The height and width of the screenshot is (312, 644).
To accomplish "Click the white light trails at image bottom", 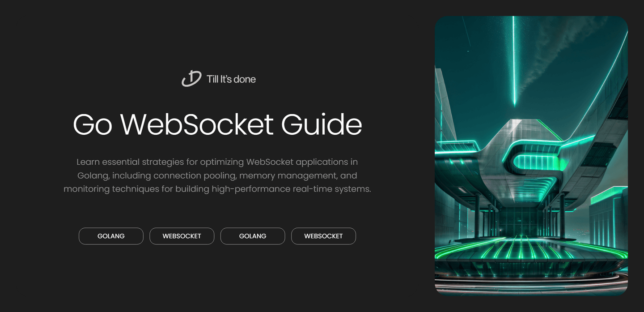I will click(531, 286).
